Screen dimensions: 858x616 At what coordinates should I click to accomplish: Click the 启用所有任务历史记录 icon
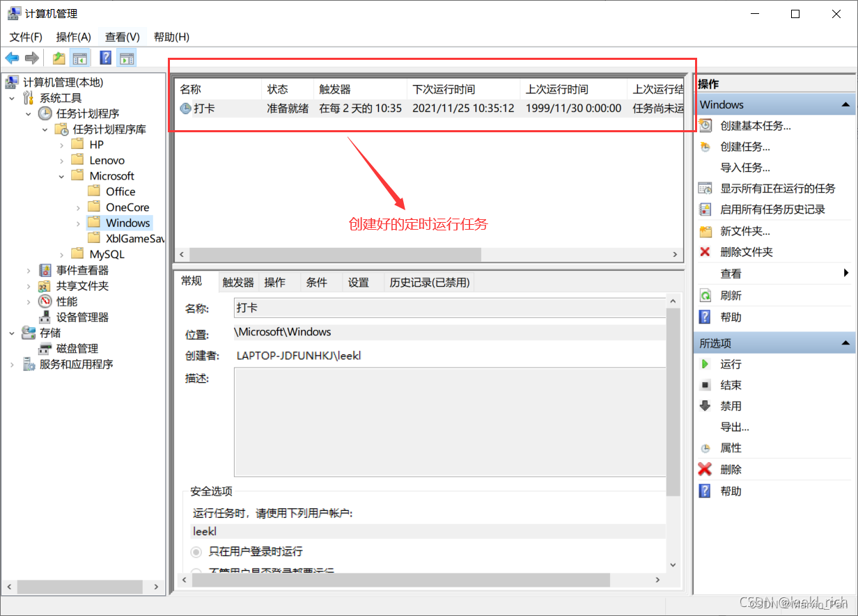[x=705, y=210]
